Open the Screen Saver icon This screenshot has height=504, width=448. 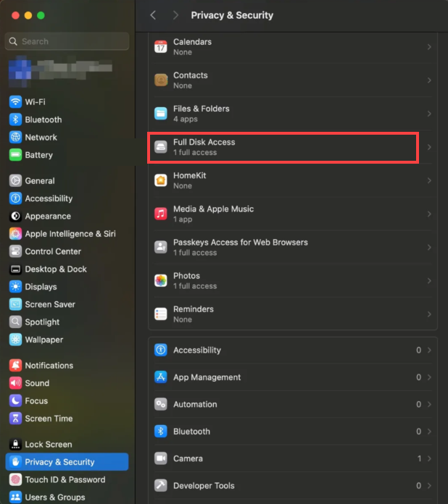point(15,304)
